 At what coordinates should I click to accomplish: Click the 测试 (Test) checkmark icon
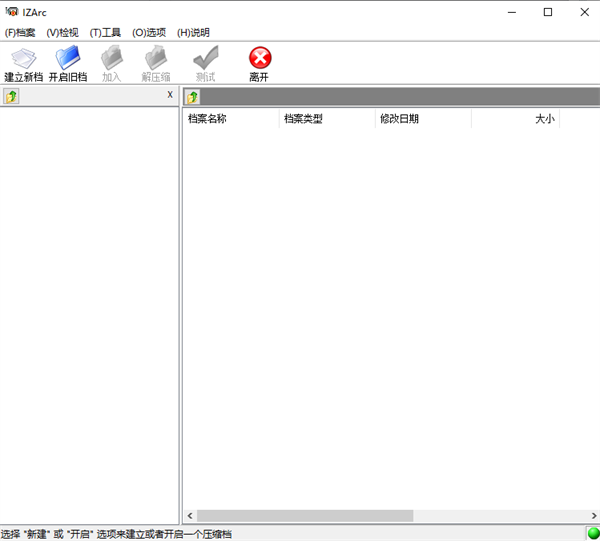click(x=205, y=60)
